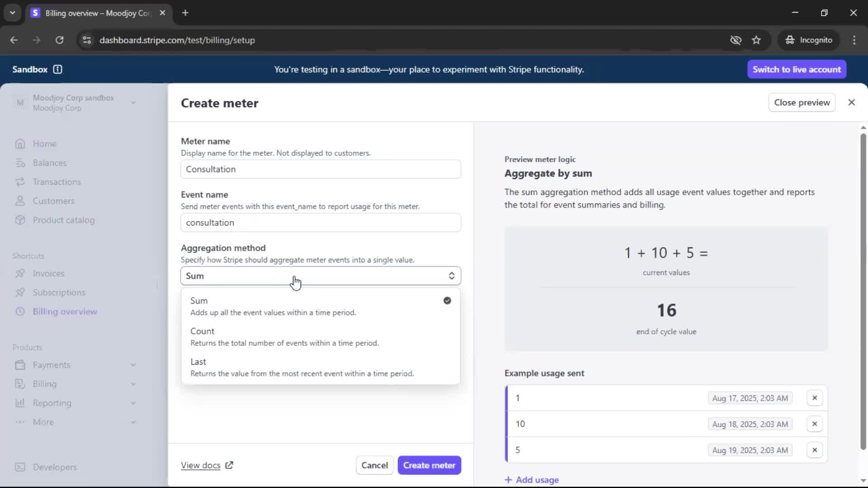Viewport: 868px width, 488px height.
Task: Click the Sandbox info icon
Action: point(57,69)
